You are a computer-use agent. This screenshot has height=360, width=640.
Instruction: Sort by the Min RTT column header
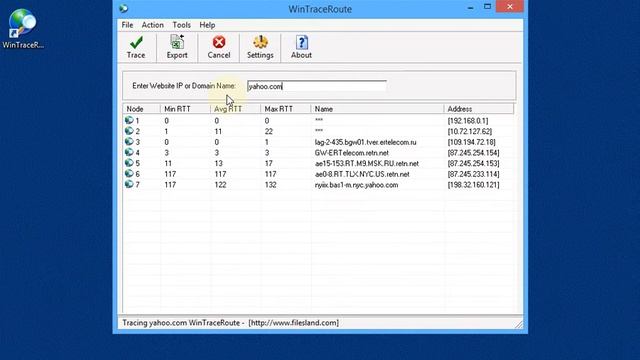coord(185,109)
